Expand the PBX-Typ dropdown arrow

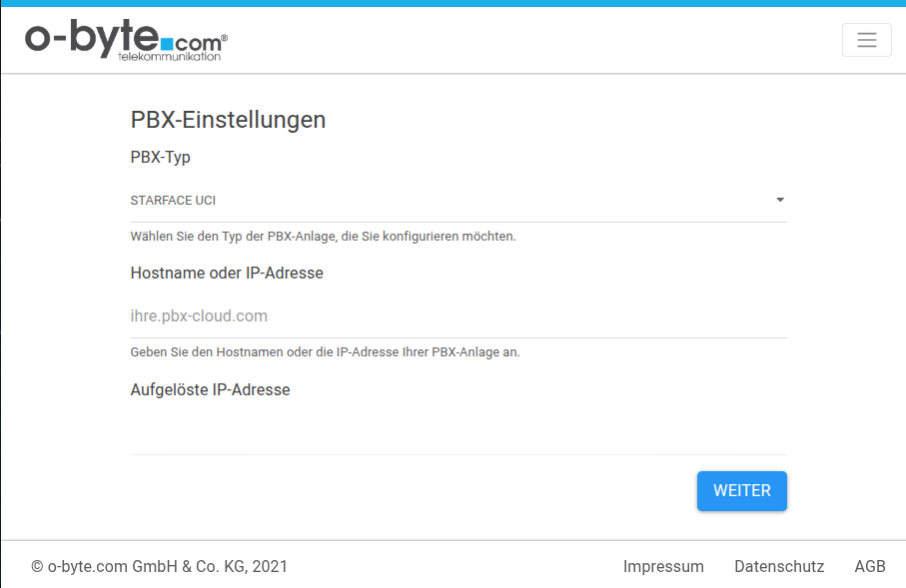click(x=779, y=201)
